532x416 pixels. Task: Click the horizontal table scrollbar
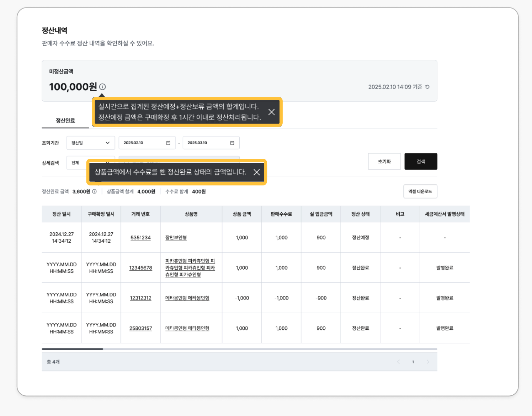(x=73, y=349)
